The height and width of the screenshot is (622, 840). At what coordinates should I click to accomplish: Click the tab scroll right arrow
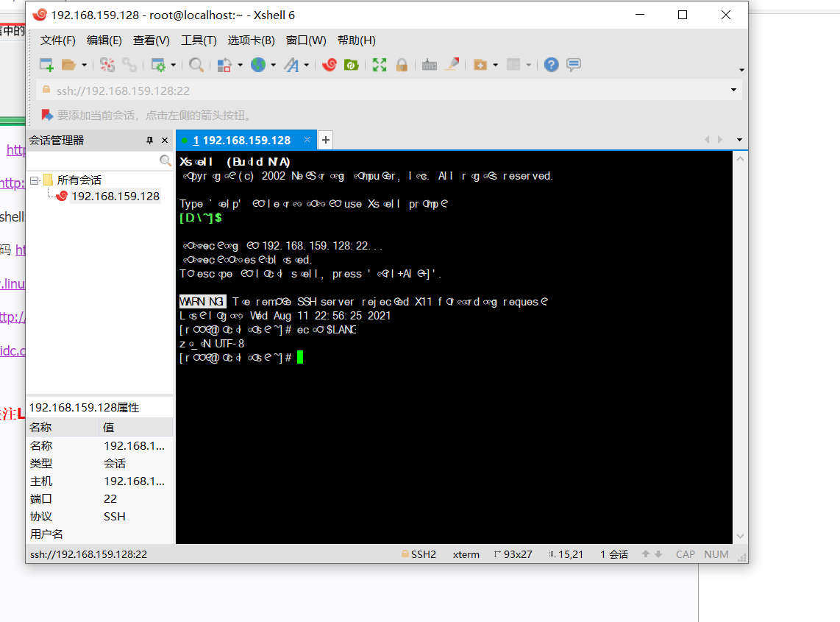[x=720, y=139]
